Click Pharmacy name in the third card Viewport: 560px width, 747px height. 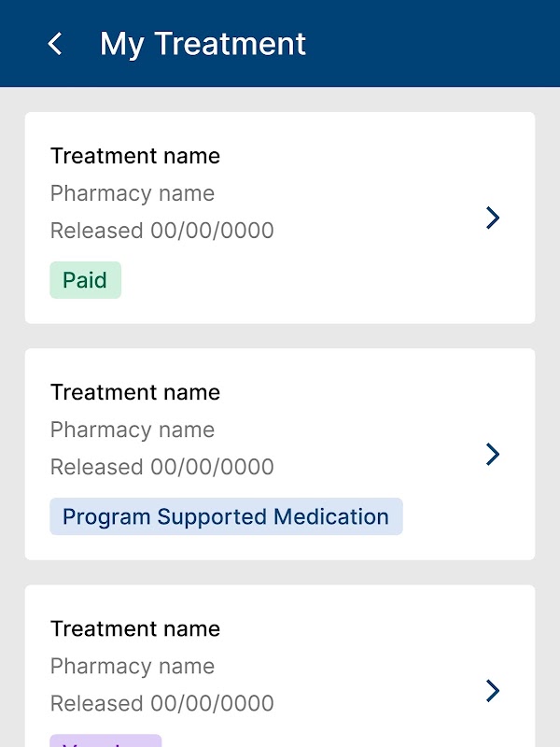[133, 666]
